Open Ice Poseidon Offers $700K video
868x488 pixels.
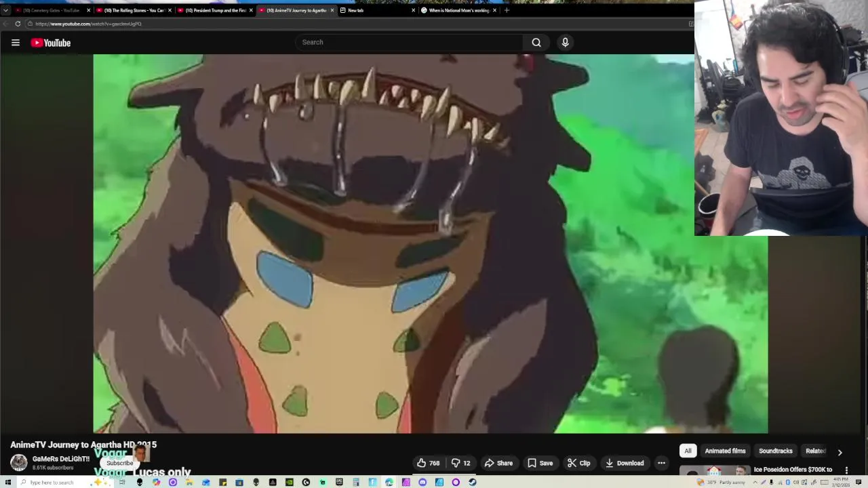793,469
